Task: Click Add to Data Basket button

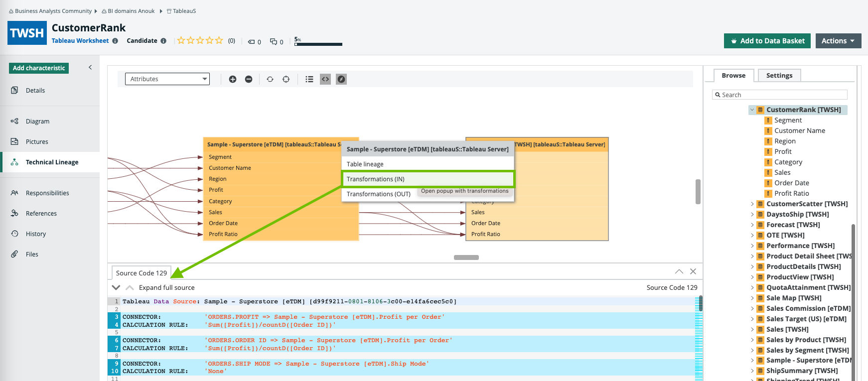Action: tap(767, 41)
